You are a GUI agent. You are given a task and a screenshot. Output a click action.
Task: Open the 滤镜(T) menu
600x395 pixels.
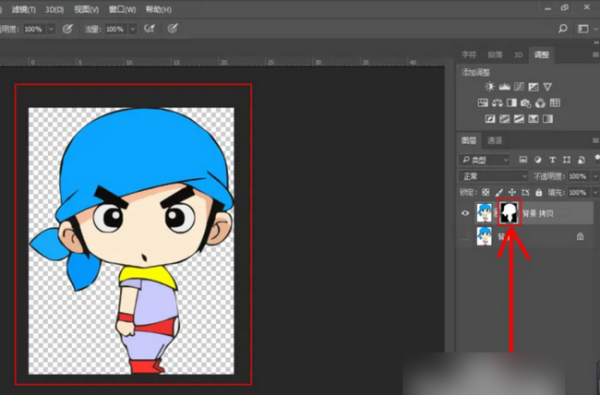coord(24,10)
